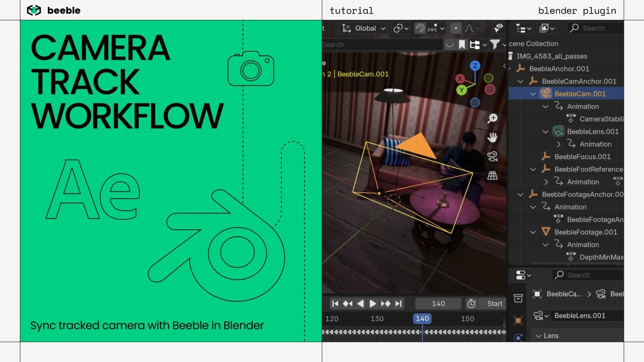This screenshot has width=644, height=362.
Task: Click the BeebleLens.001 camera data icon
Action: pyautogui.click(x=558, y=131)
